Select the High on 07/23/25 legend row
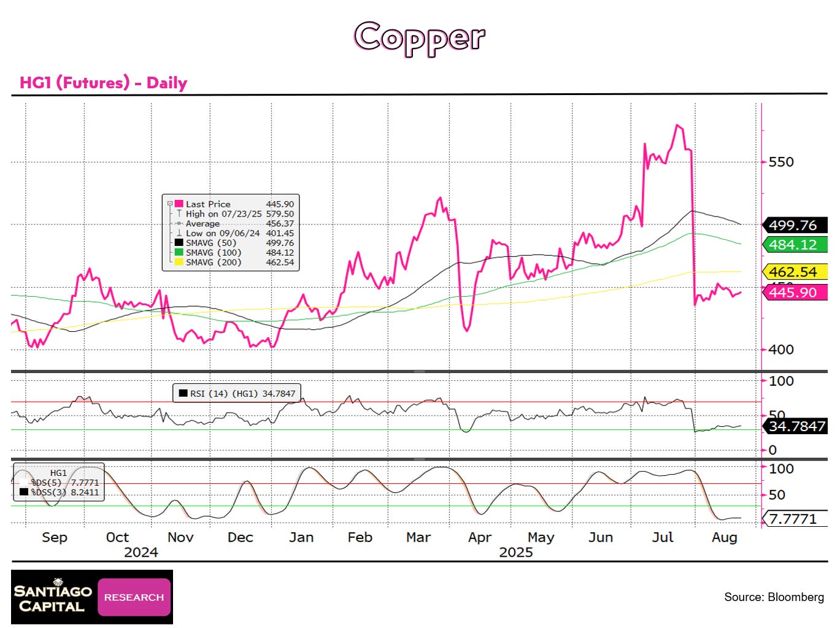The image size is (840, 628). (234, 213)
